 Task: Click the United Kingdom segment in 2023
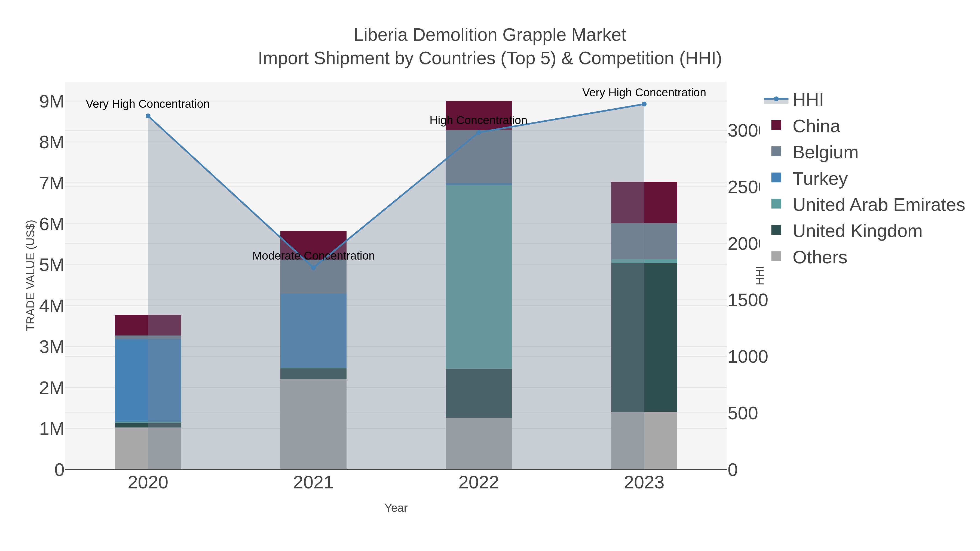pos(644,337)
